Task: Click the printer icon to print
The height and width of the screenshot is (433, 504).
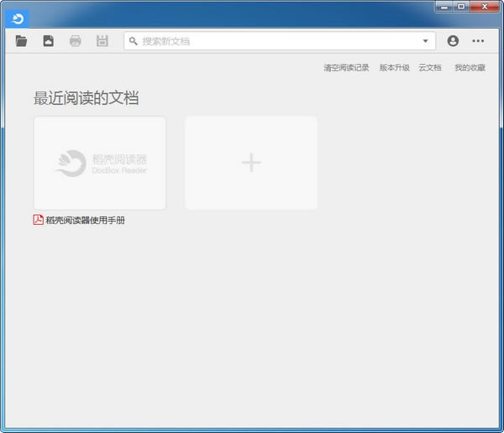Action: click(76, 41)
